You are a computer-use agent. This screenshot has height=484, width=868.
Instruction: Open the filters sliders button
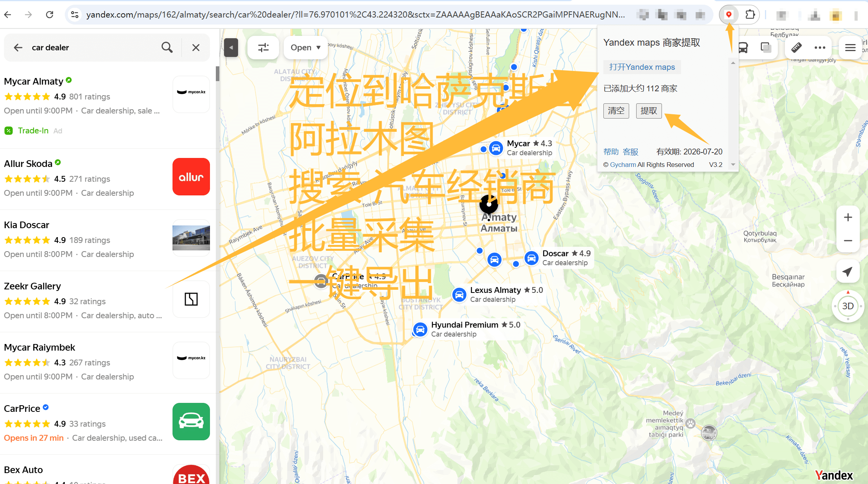point(263,48)
